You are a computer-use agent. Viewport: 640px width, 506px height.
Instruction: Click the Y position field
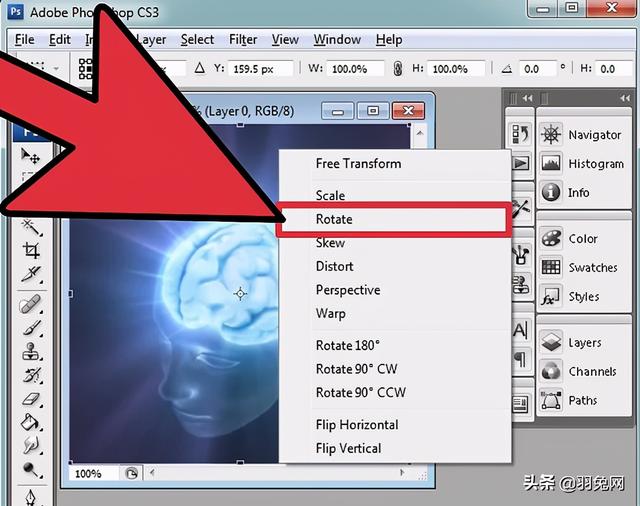[x=260, y=69]
